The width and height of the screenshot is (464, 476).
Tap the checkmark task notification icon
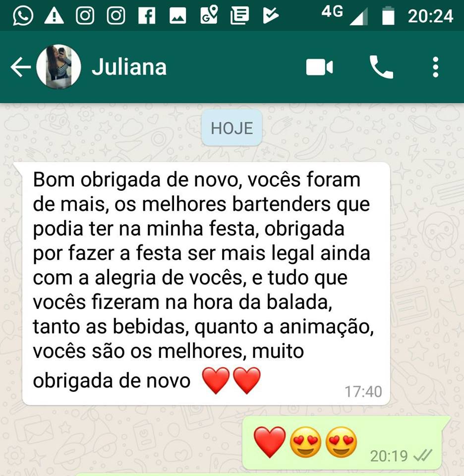(271, 15)
